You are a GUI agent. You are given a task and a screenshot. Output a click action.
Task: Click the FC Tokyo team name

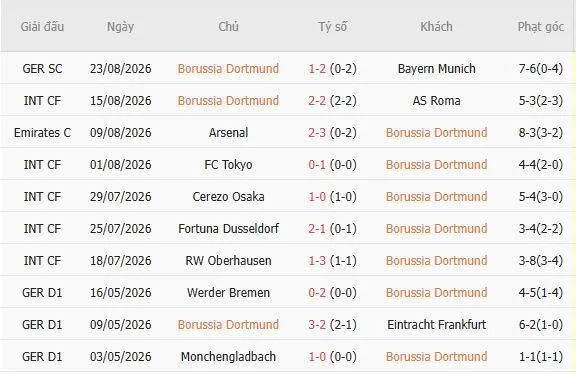228,165
